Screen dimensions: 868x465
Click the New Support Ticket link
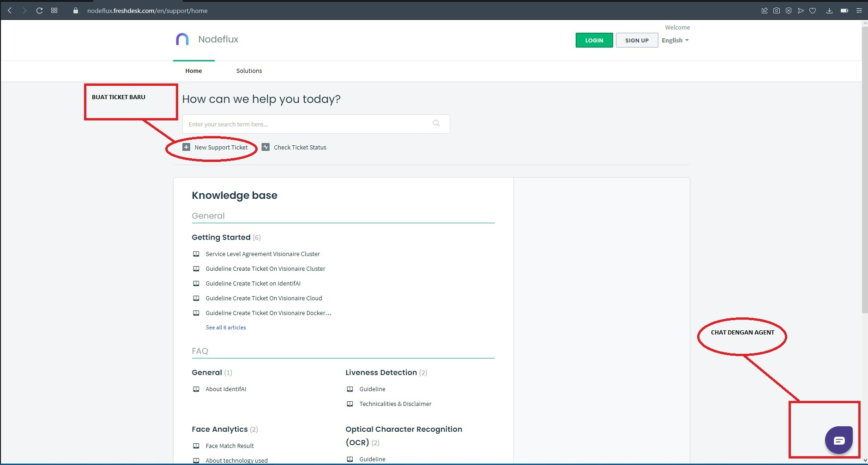click(x=221, y=147)
